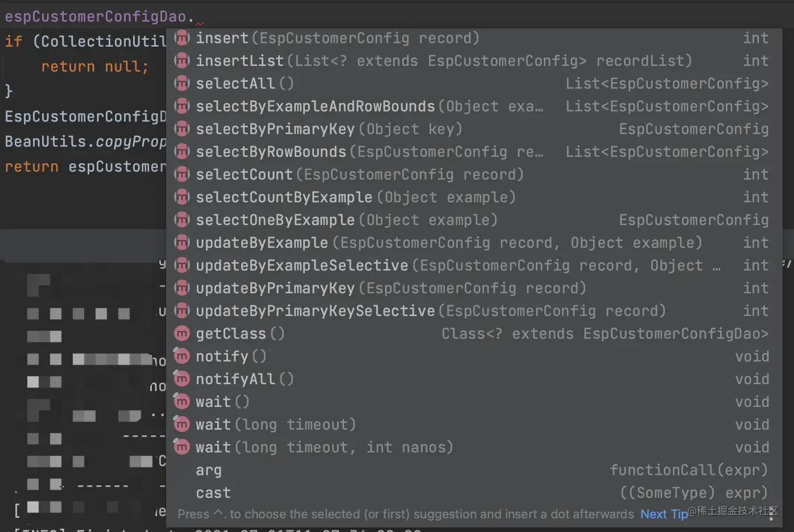The height and width of the screenshot is (532, 794).
Task: Pick the updateByExample(EspCustomerConfig record, Object example) completion
Action: pos(474,243)
